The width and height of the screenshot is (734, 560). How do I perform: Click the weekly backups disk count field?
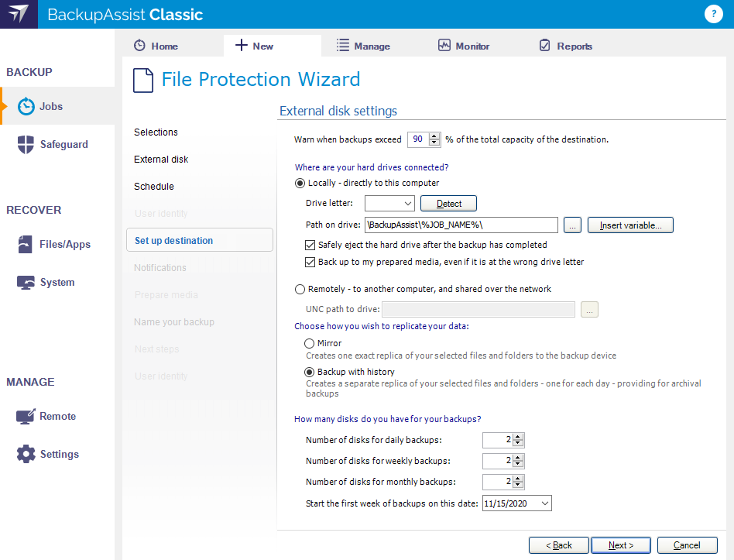pyautogui.click(x=498, y=461)
